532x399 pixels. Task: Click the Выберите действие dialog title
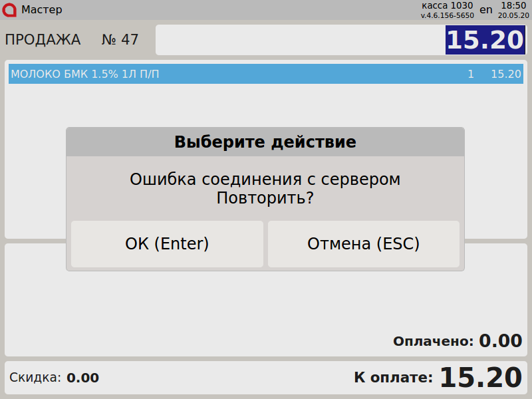pyautogui.click(x=265, y=142)
